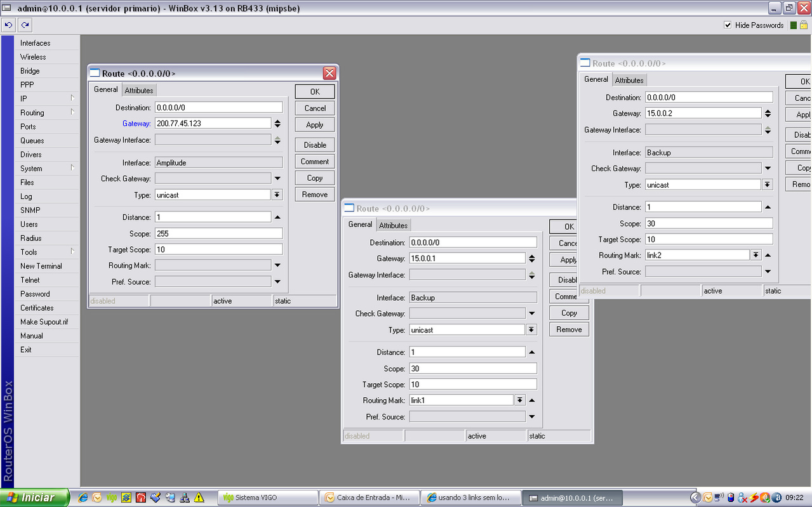Click the Redo arrow in WinBox toolbar
812x507 pixels.
[x=25, y=25]
